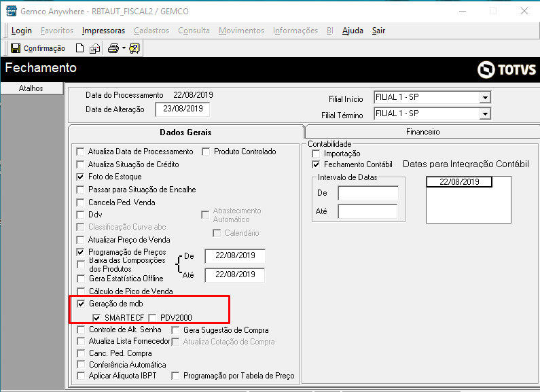This screenshot has width=540, height=392.
Task: Check Cálculo de Pico de Venda
Action: click(x=81, y=291)
